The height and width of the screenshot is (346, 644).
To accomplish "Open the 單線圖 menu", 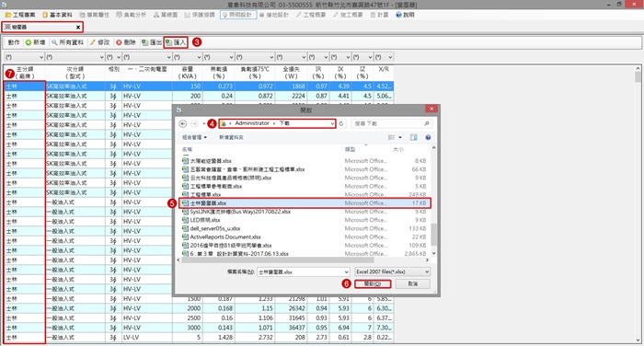I will (x=166, y=15).
